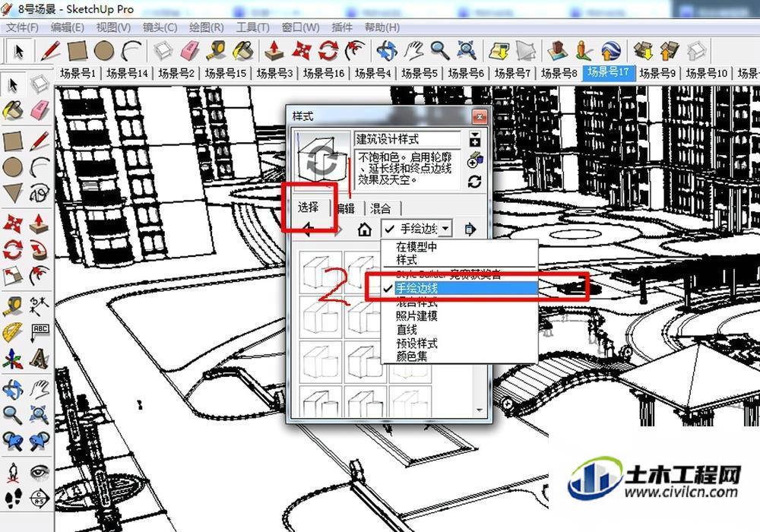Screen dimensions: 760x532
Task: Click the style description text box
Action: click(407, 169)
